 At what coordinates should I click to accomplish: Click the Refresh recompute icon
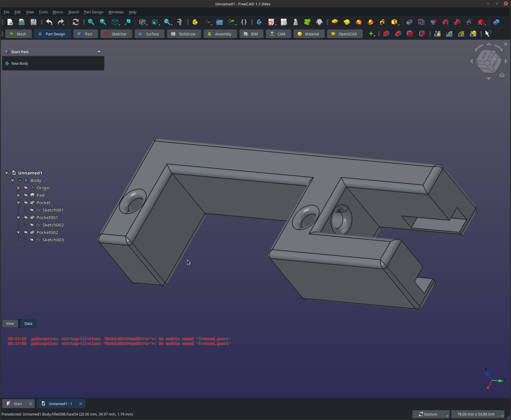(x=76, y=22)
